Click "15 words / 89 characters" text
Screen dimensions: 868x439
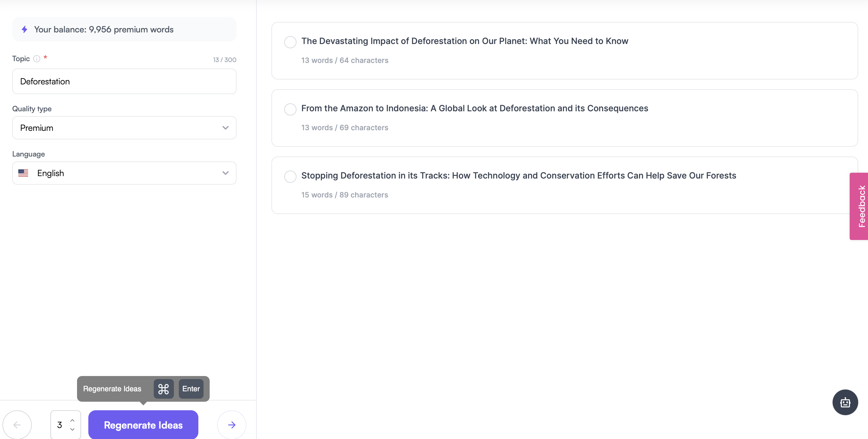click(345, 195)
